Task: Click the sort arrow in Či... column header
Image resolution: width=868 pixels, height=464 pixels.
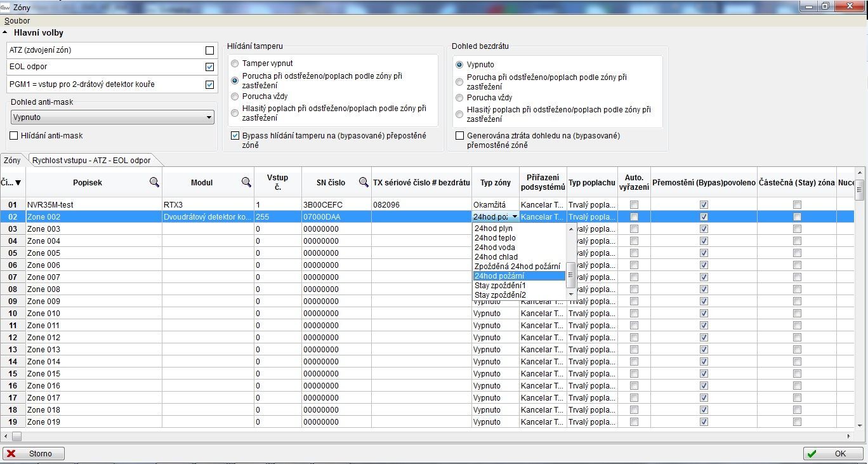Action: [18, 183]
